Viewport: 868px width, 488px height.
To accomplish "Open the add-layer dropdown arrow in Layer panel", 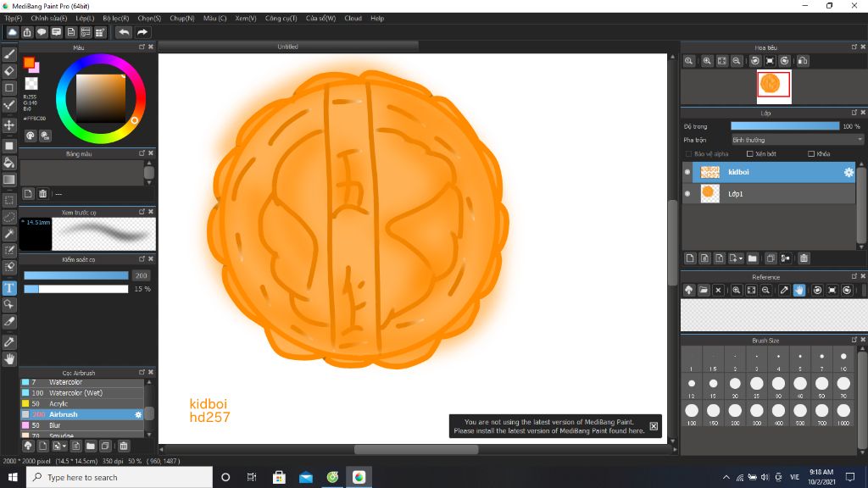I will point(737,258).
